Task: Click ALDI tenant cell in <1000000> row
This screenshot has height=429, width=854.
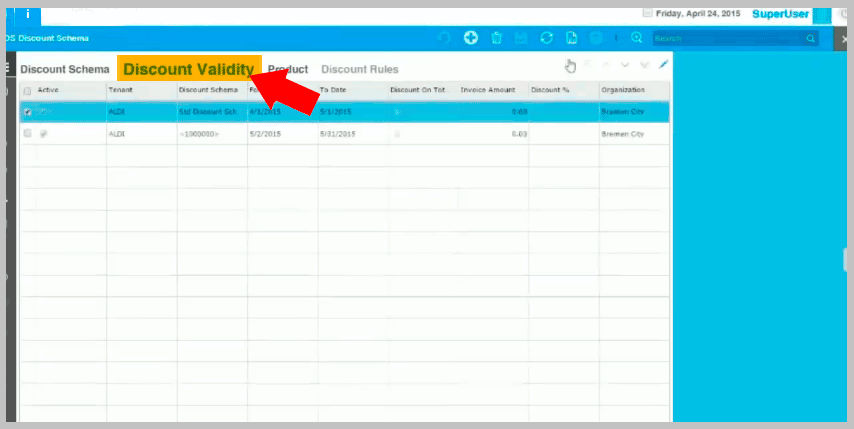Action: [x=142, y=133]
